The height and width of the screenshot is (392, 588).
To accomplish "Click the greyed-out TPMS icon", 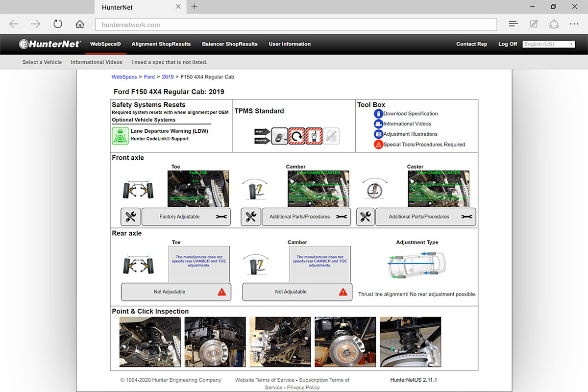I will [x=331, y=136].
